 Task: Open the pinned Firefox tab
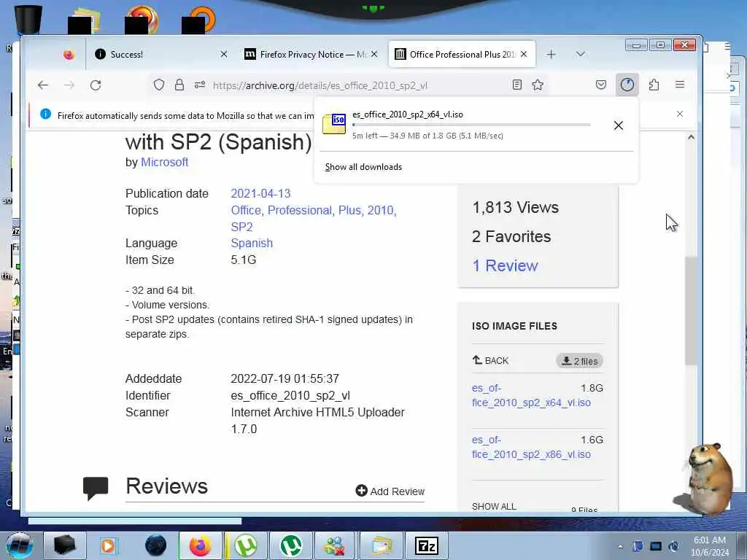click(69, 55)
